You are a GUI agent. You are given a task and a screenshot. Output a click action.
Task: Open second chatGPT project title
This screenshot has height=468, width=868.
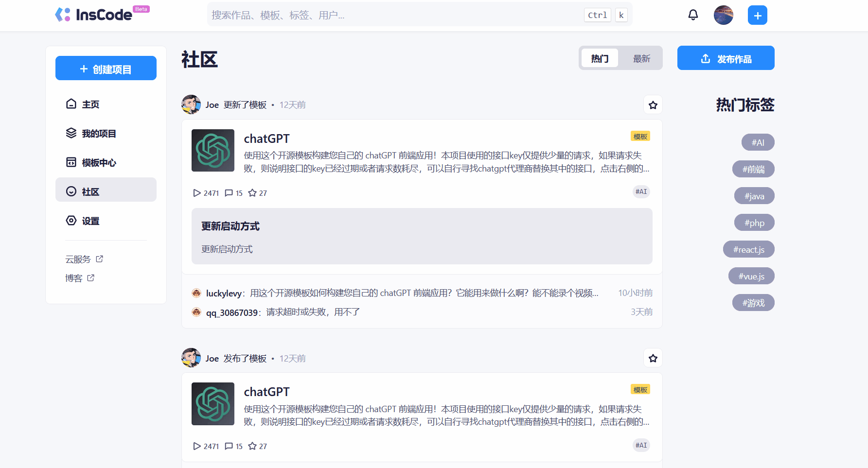[x=266, y=392]
